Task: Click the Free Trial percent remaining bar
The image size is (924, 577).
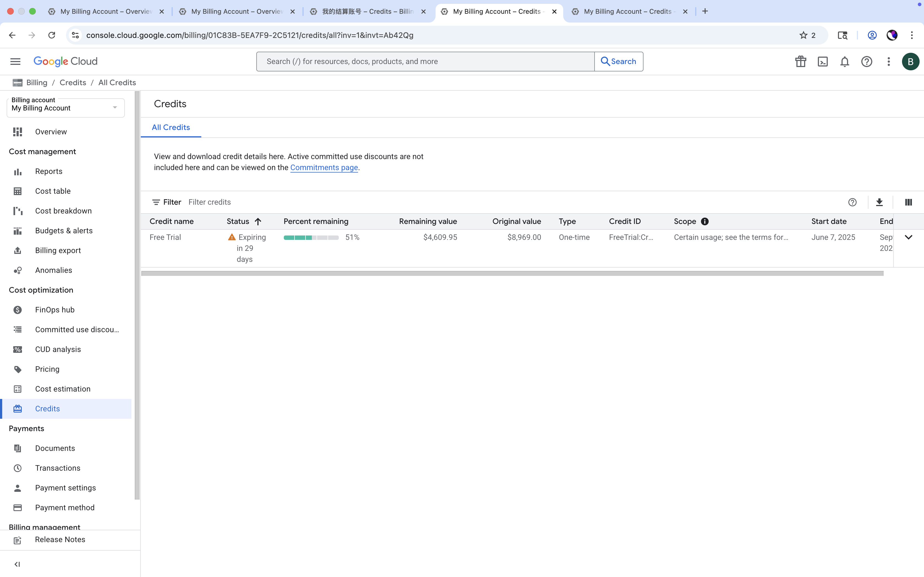Action: tap(311, 237)
